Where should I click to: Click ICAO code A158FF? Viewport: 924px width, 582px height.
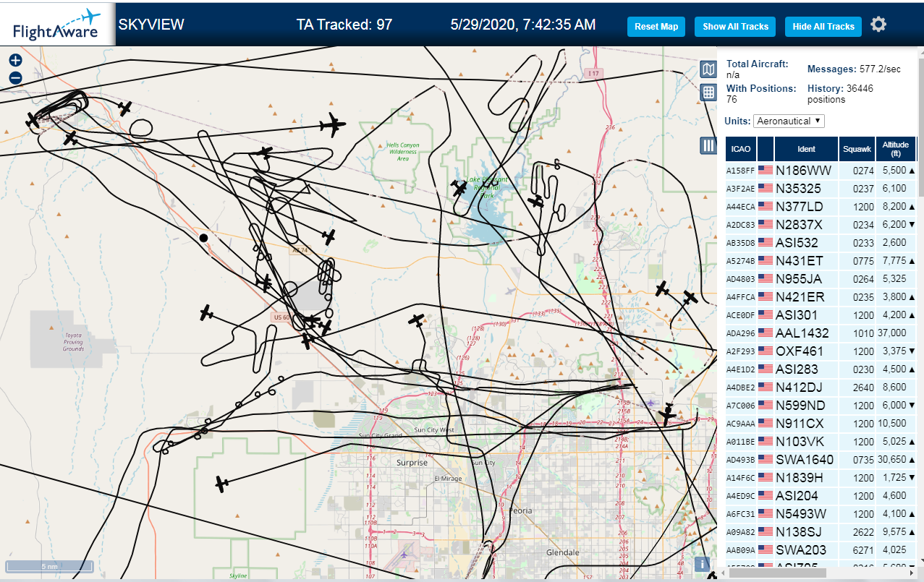coord(741,171)
